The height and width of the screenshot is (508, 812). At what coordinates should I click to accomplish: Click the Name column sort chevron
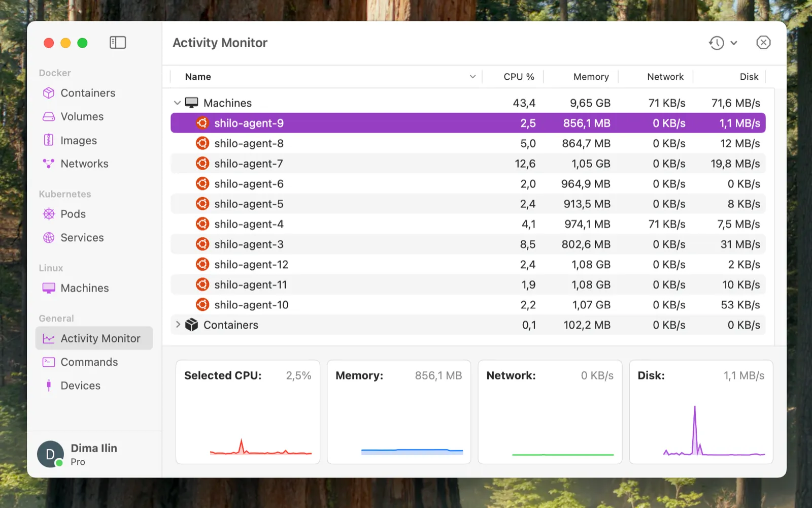click(x=472, y=77)
